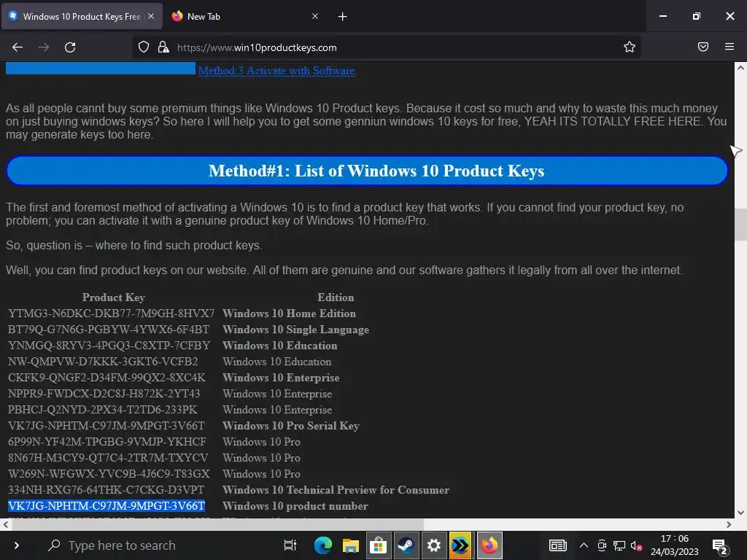The image size is (747, 560).
Task: Reload the current page
Action: tap(70, 47)
